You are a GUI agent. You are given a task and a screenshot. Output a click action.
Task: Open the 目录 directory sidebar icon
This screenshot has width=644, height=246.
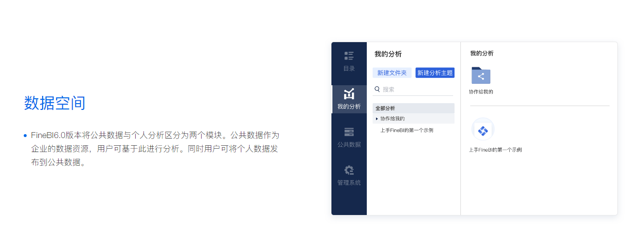point(349,56)
